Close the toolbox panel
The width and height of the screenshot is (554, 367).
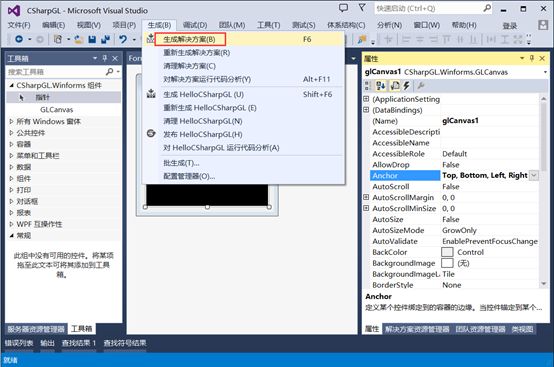[x=115, y=58]
